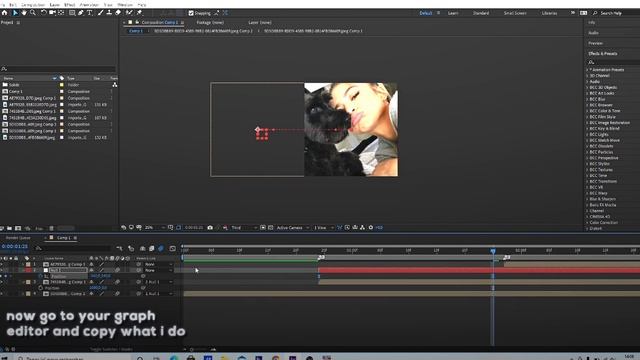Open the Animation menu
The height and width of the screenshot is (360, 640).
pos(89,4)
